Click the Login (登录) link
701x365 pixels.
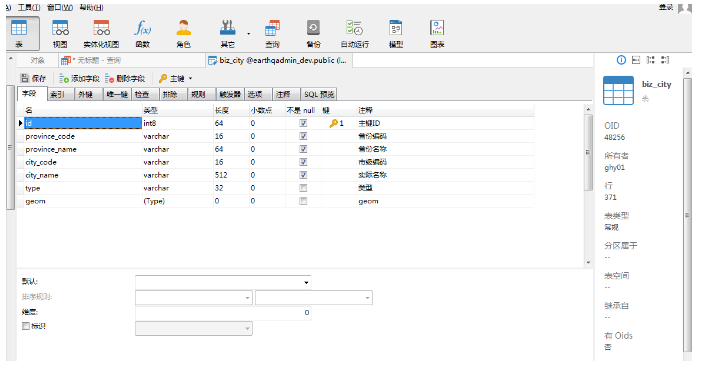click(666, 7)
